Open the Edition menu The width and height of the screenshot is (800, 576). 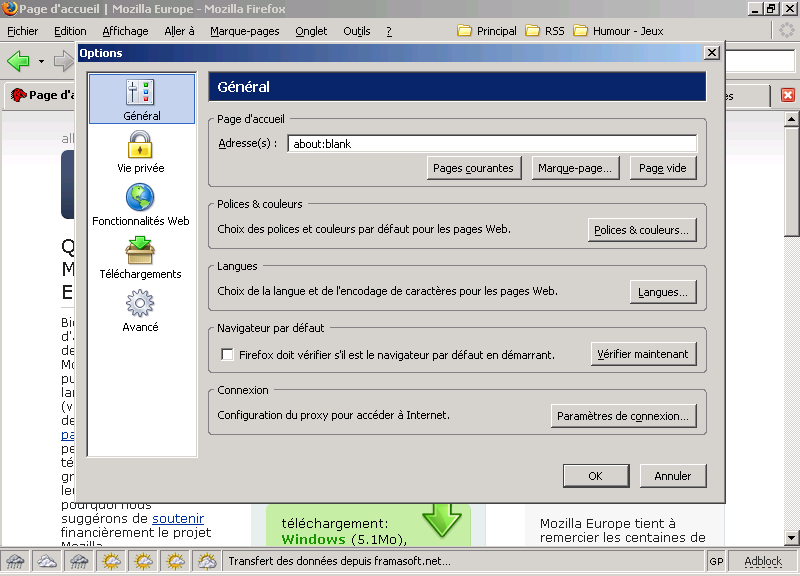70,31
